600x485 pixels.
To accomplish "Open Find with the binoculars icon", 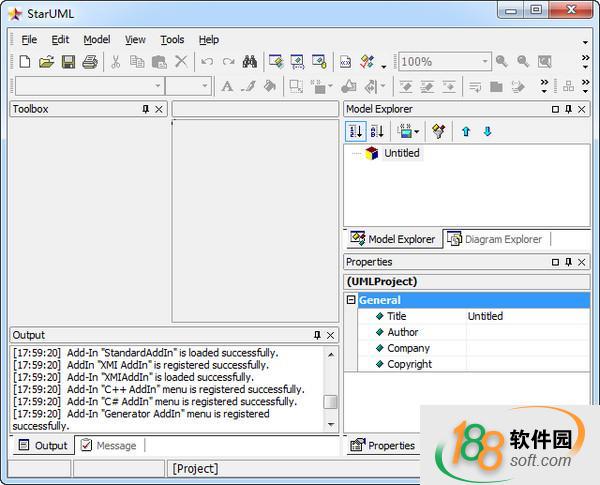I will point(250,62).
